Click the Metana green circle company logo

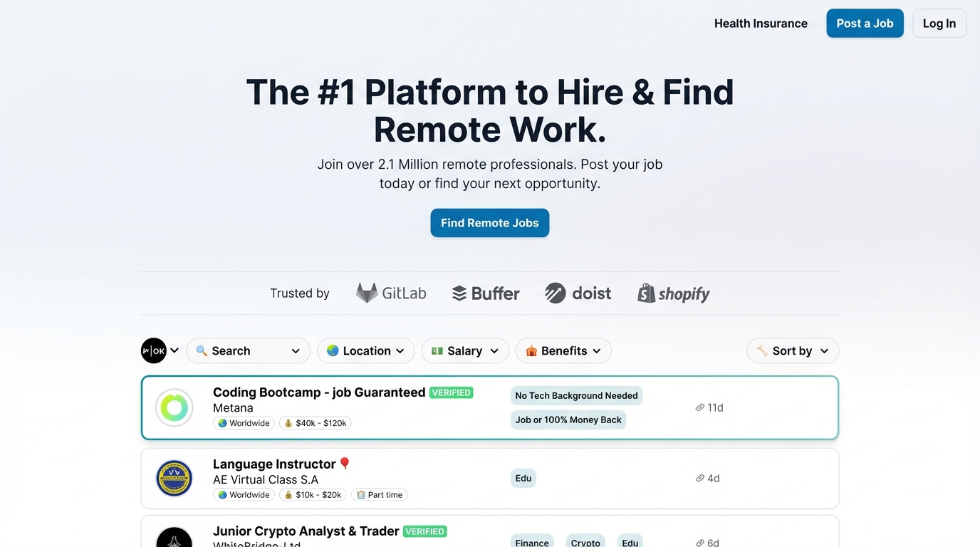tap(174, 407)
